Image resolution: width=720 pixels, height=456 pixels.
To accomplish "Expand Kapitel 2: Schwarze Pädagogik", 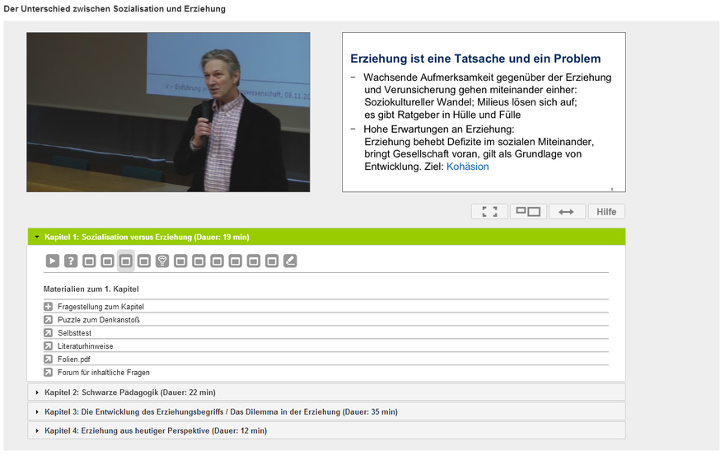I will [129, 392].
